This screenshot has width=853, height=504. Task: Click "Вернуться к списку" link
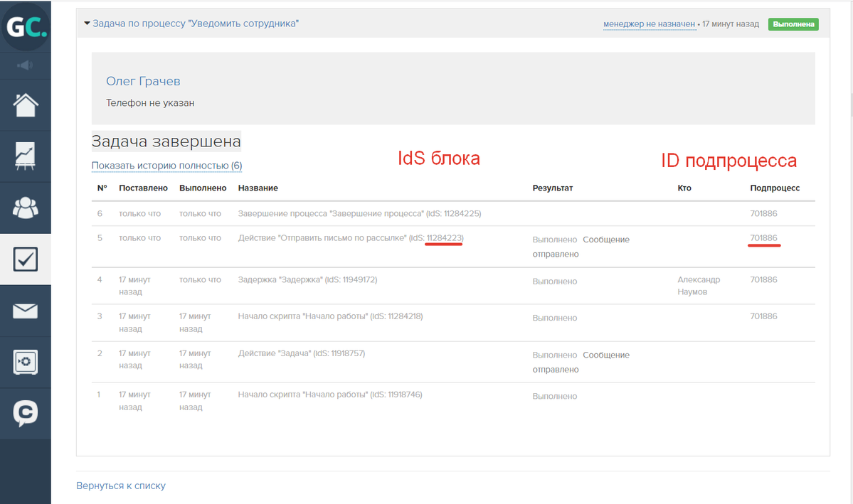coord(121,486)
